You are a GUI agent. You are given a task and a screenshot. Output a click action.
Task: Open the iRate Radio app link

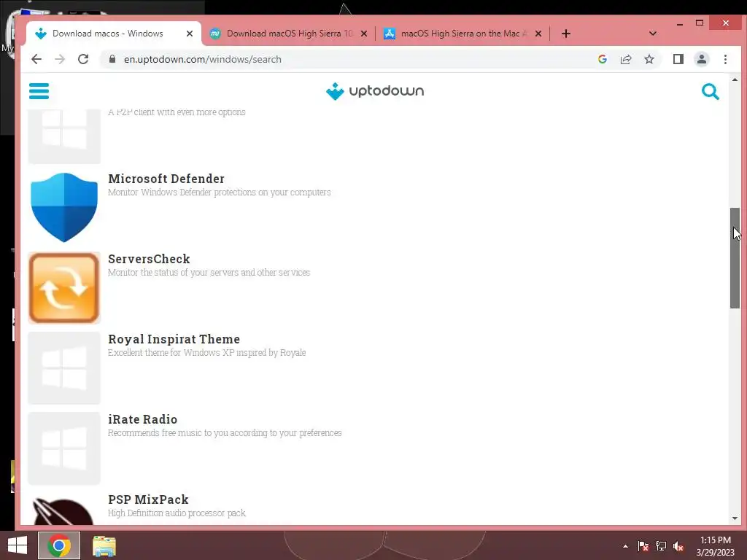pos(143,419)
